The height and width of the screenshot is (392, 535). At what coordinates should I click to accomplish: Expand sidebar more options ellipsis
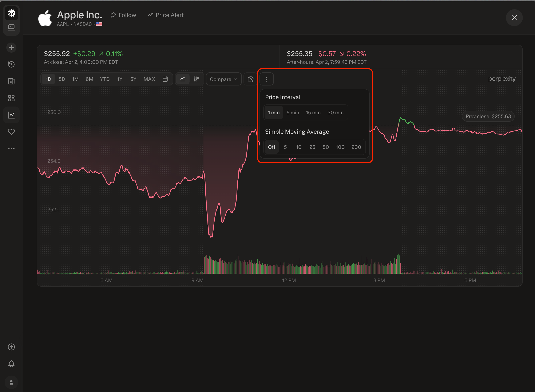[x=11, y=149]
